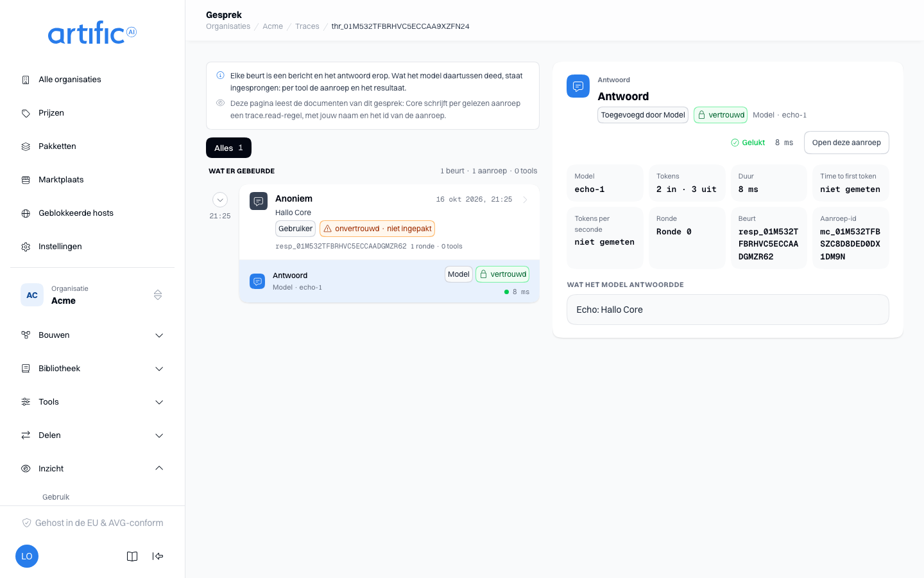Collapse the Anoniem turn with round chevron
This screenshot has height=578, width=924.
[220, 200]
